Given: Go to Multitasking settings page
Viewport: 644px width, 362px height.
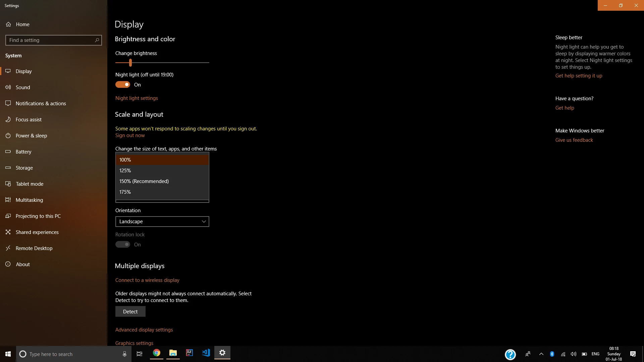Looking at the screenshot, I should click(29, 200).
